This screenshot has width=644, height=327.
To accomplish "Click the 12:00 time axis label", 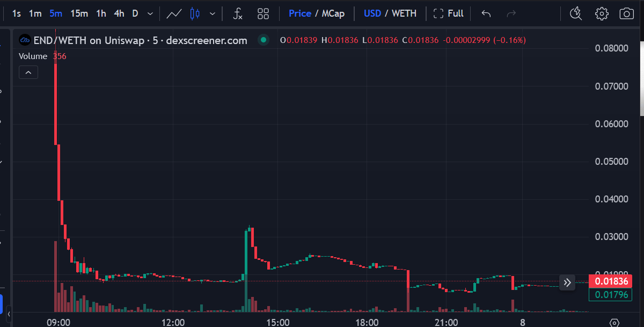I will pos(173,323).
